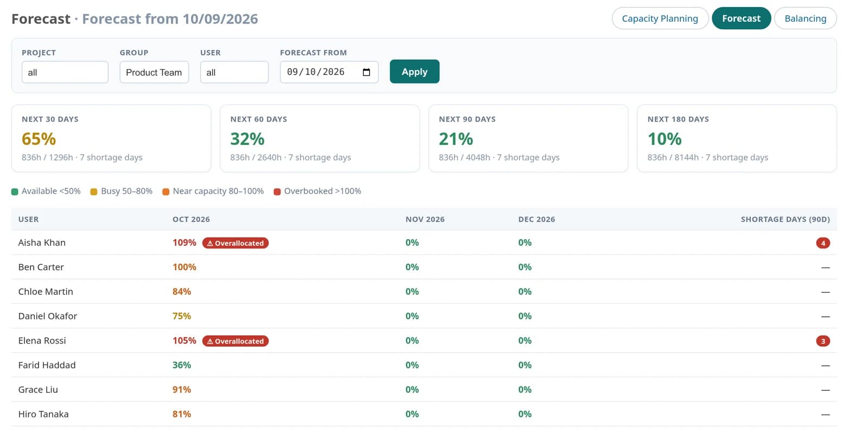
Task: Open the Balancing tab
Action: coord(805,18)
